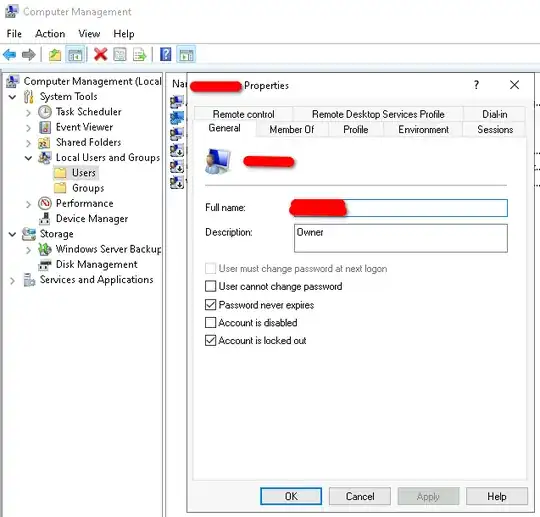Click the Device Manager icon

pyautogui.click(x=45, y=219)
